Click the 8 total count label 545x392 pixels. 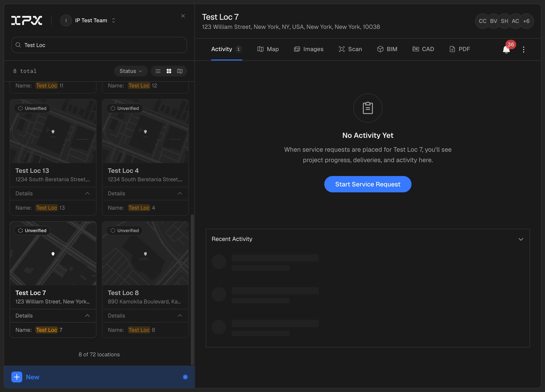pyautogui.click(x=25, y=71)
